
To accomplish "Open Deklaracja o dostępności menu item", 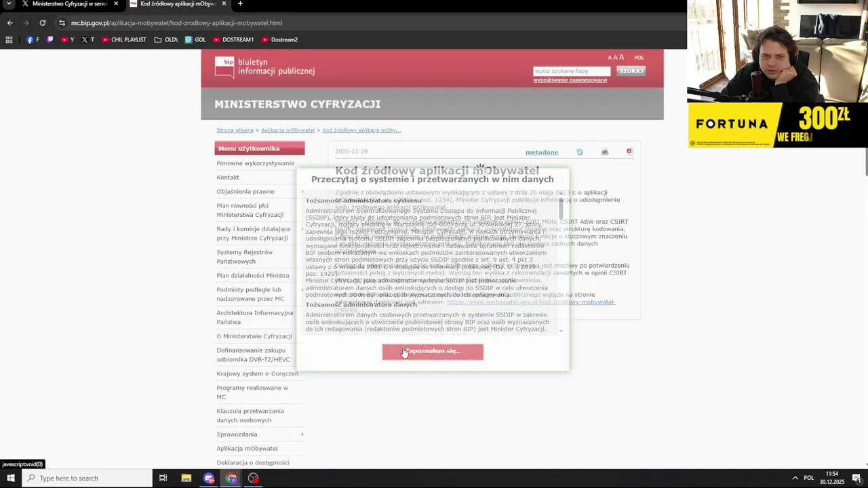I will 253,463.
